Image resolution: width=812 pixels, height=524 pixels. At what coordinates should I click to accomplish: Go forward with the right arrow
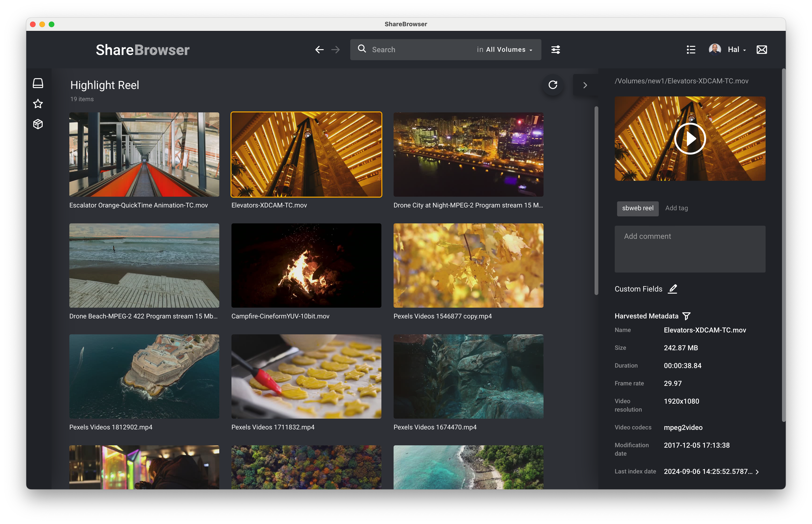(335, 50)
